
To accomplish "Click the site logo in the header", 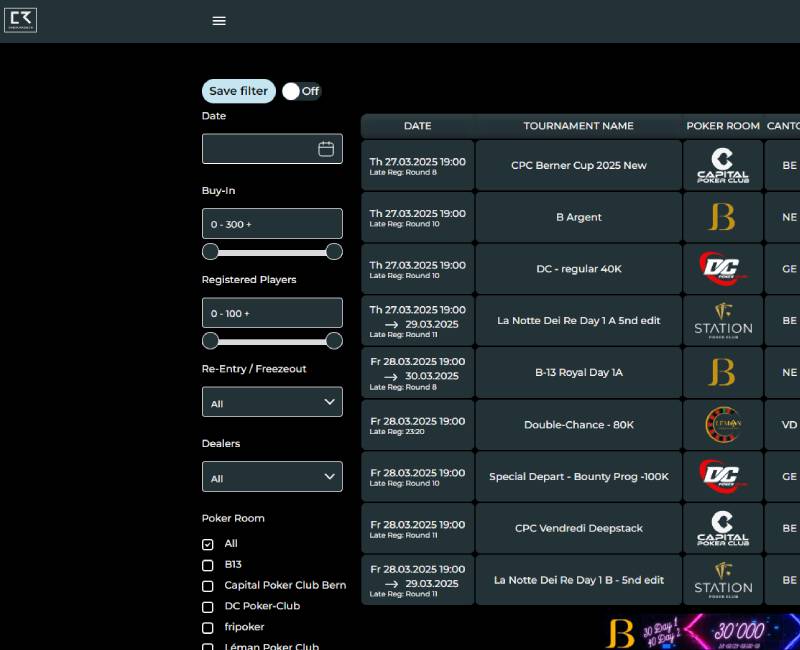I will [x=21, y=20].
